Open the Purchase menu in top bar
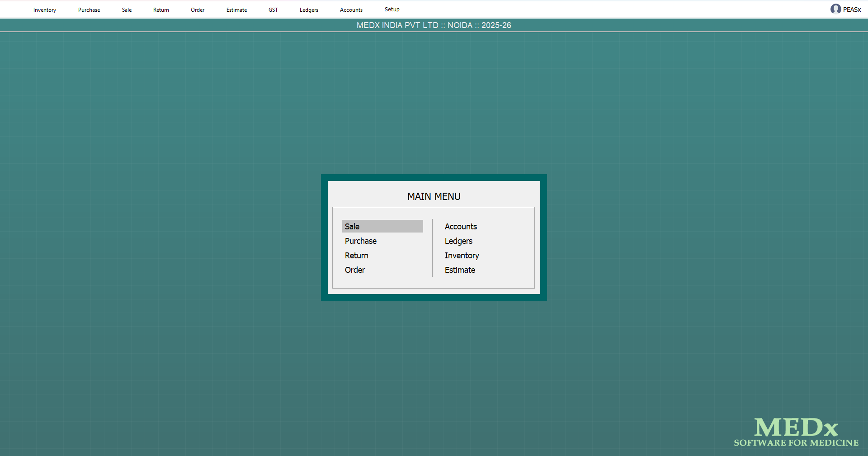 (x=89, y=10)
